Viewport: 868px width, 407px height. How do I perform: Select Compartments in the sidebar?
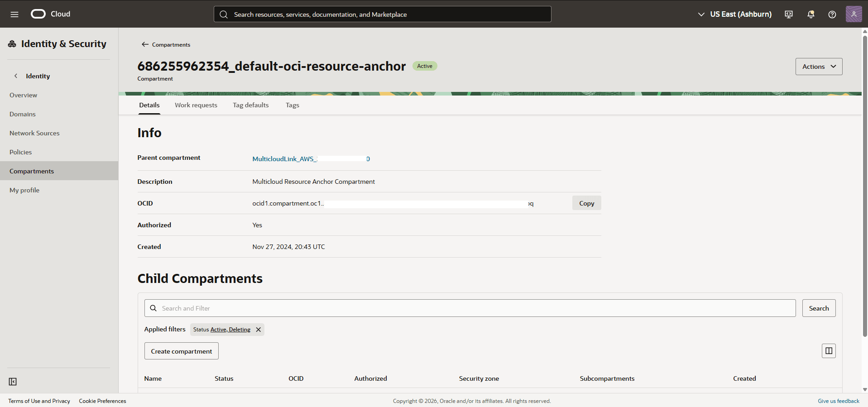point(59,171)
